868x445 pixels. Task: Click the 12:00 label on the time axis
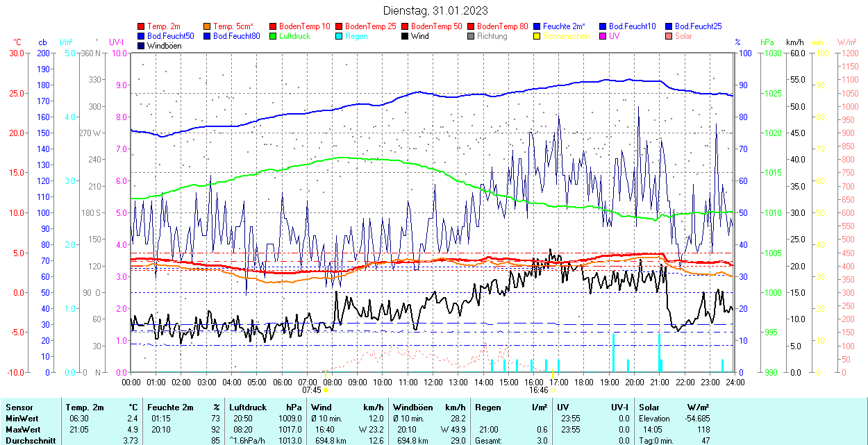[433, 383]
